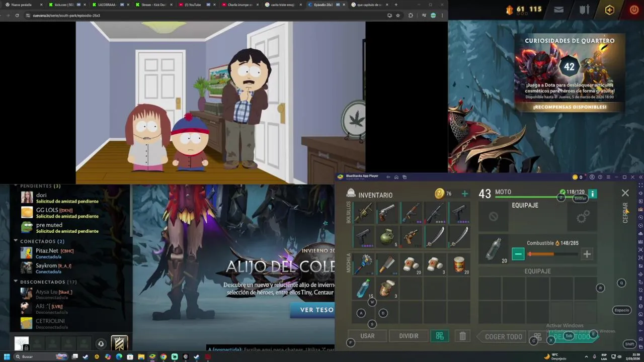Viewport: 644px width, 362px height.
Task: Select the water bottle stack of 15
Action: pyautogui.click(x=363, y=288)
